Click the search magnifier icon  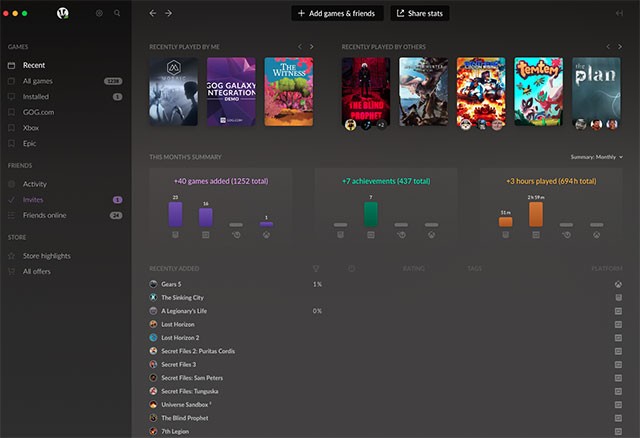pos(117,13)
